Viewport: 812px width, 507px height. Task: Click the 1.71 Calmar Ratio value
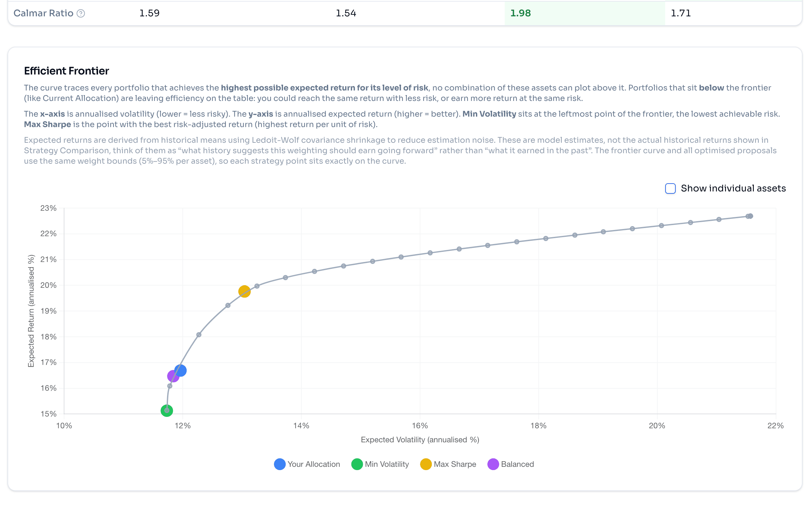pyautogui.click(x=685, y=13)
